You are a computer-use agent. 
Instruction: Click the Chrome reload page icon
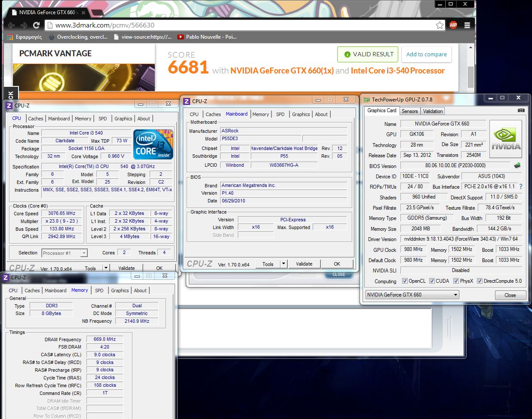(x=36, y=25)
